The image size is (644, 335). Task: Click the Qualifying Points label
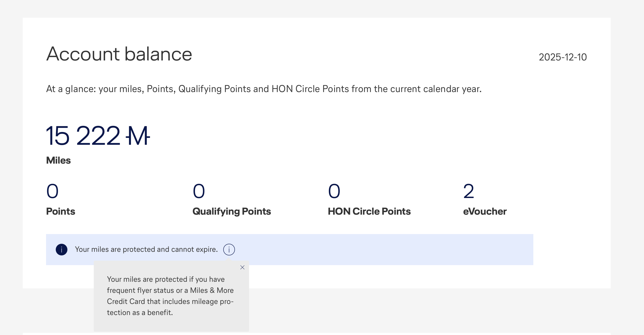coord(232,211)
